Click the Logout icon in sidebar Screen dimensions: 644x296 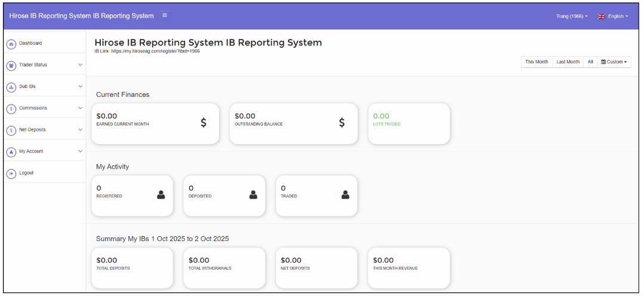point(11,173)
